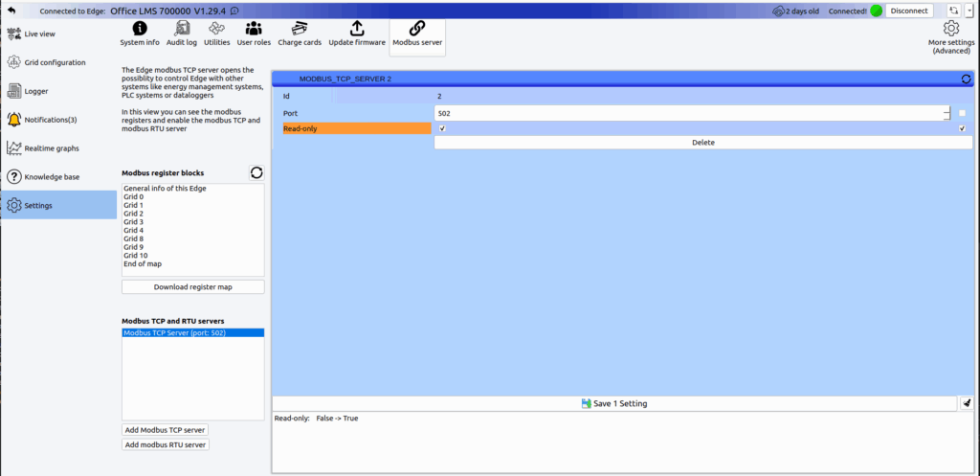Click Save 1 Setting button

[614, 403]
